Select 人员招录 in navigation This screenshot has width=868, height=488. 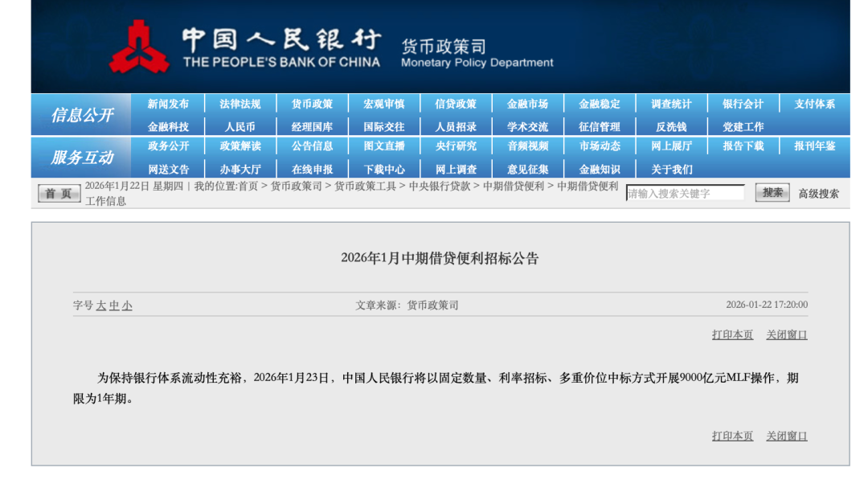(x=456, y=127)
